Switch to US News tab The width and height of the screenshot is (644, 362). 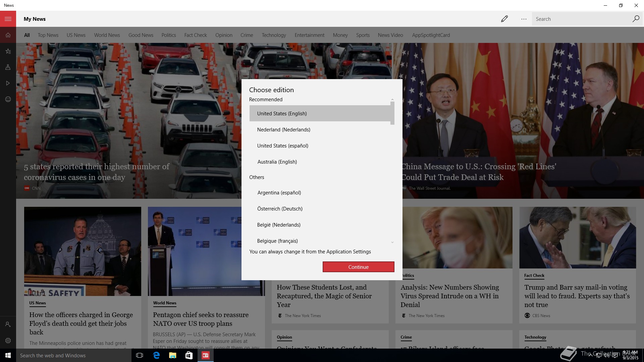(x=76, y=35)
